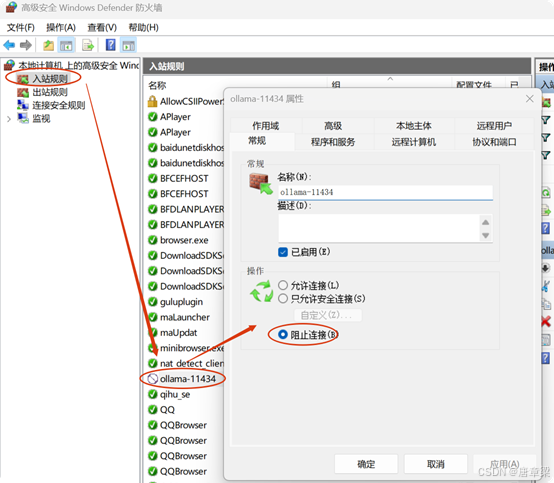This screenshot has width=554, height=483.
Task: Select 阻止连接 (Block connection) radio
Action: [x=283, y=334]
